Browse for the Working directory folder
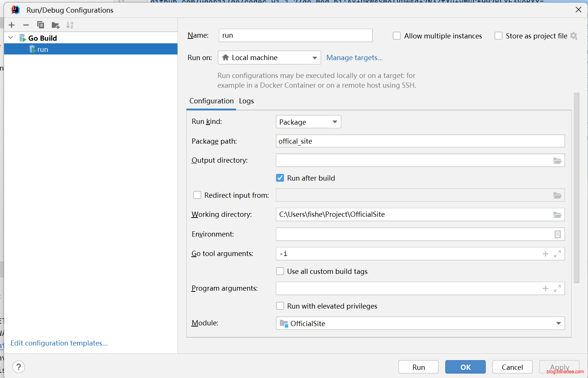This screenshot has width=588, height=378. click(x=557, y=215)
